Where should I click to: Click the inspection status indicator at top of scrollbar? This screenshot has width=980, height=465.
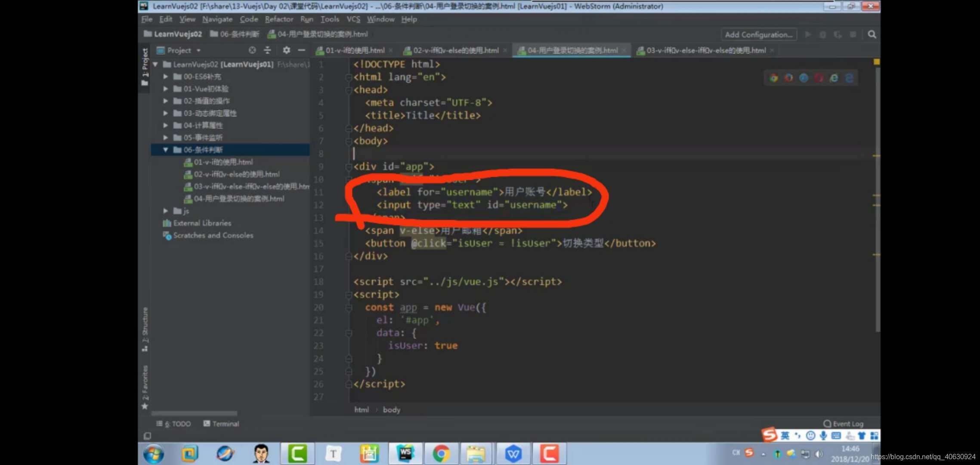(877, 62)
